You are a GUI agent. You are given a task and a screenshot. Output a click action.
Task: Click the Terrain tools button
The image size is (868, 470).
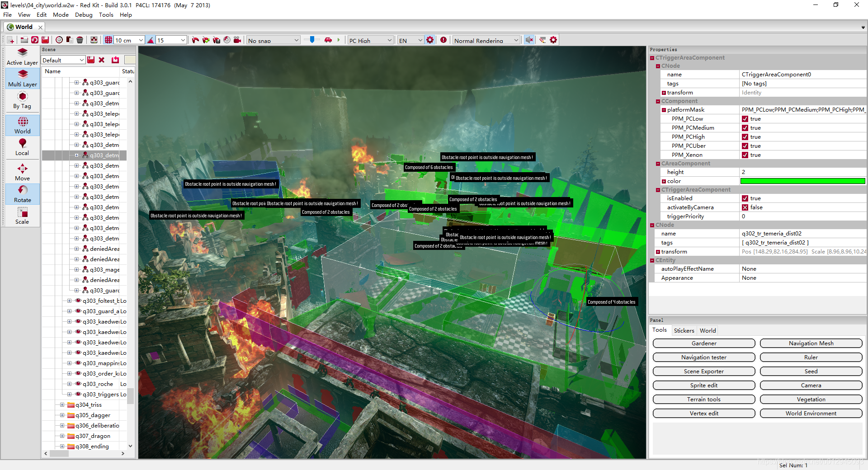[704, 399]
